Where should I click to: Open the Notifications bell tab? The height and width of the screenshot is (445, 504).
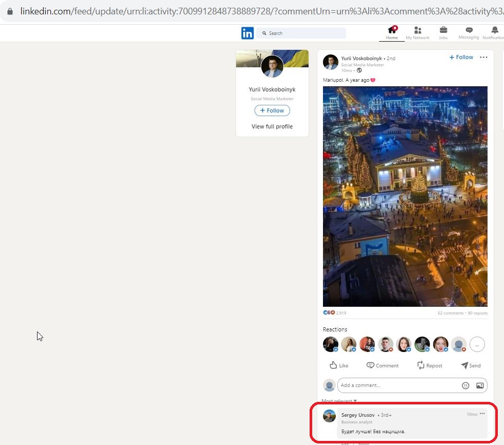point(493,33)
